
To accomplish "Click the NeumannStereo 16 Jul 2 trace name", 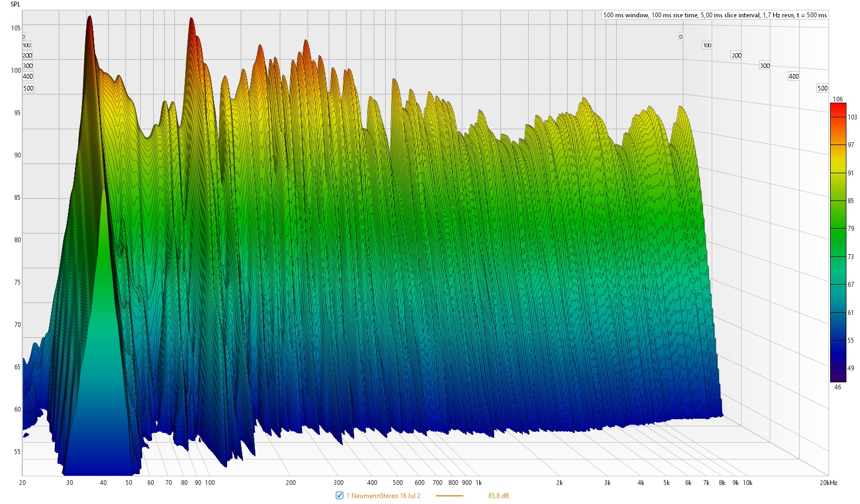I will point(383,496).
